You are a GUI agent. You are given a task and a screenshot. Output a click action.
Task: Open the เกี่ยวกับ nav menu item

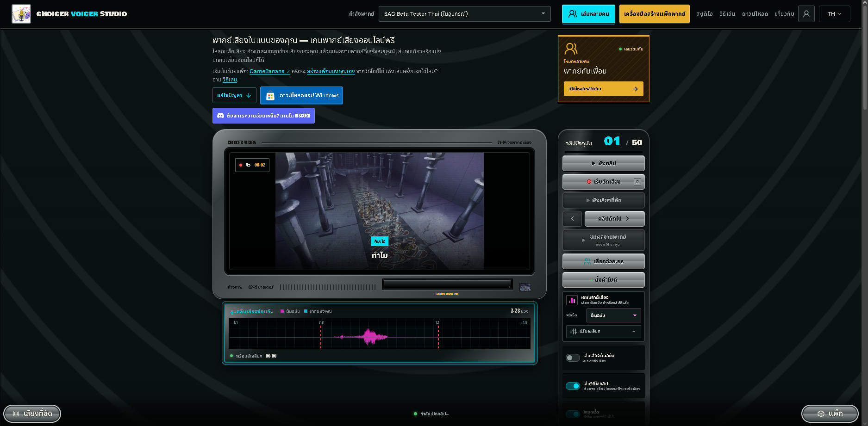click(x=784, y=14)
